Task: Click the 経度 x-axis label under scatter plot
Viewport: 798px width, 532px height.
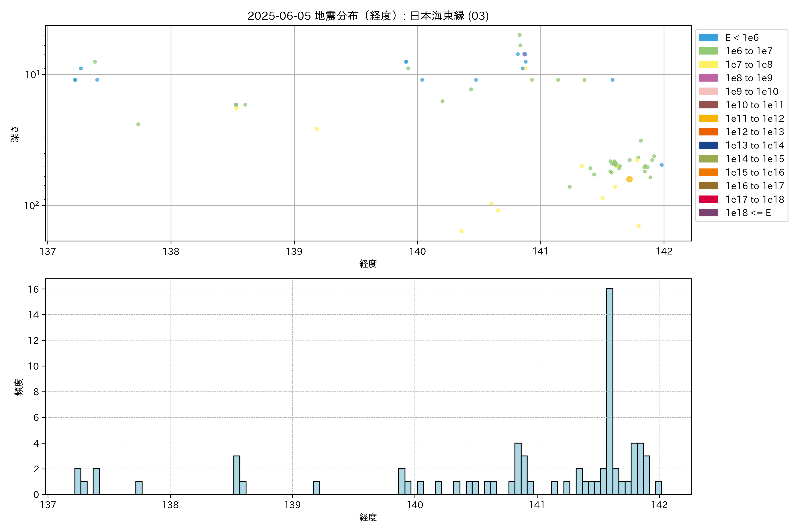Action: tap(368, 264)
